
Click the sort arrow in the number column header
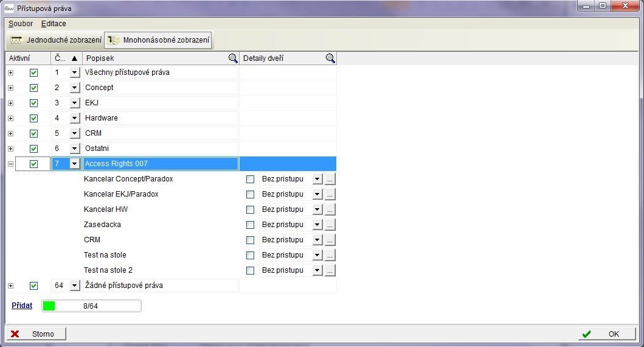[x=75, y=58]
